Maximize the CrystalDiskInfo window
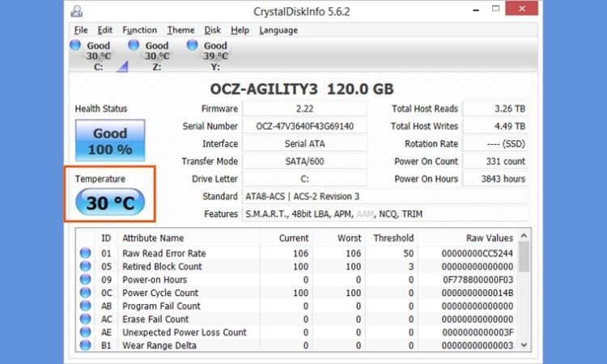 click(x=495, y=9)
